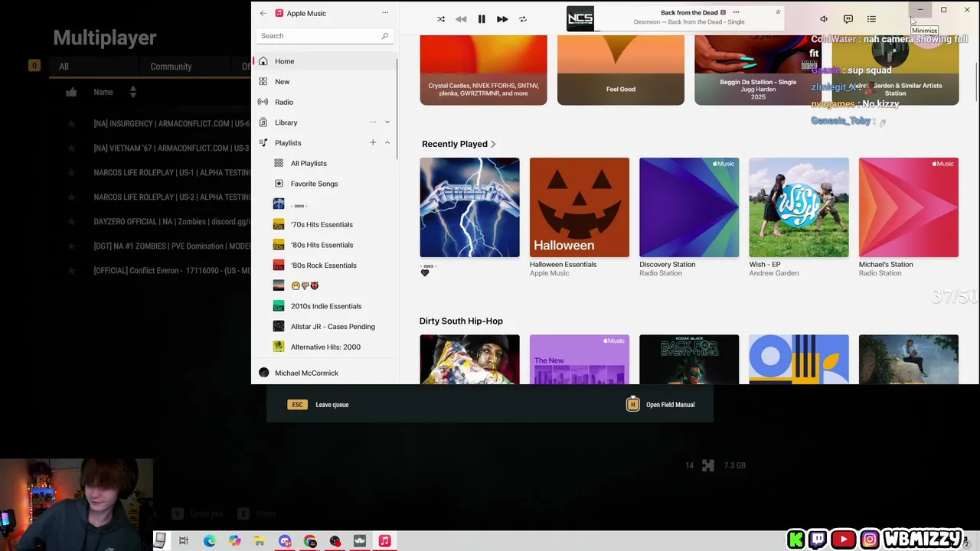
Task: Open File Explorer from taskbar
Action: [260, 541]
